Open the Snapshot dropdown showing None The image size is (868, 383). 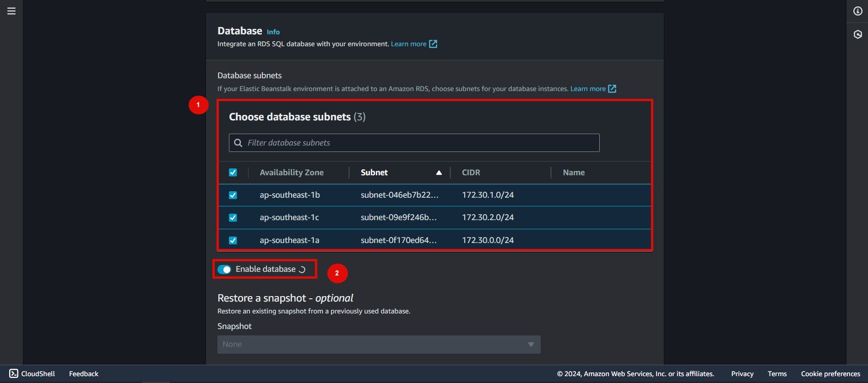379,344
